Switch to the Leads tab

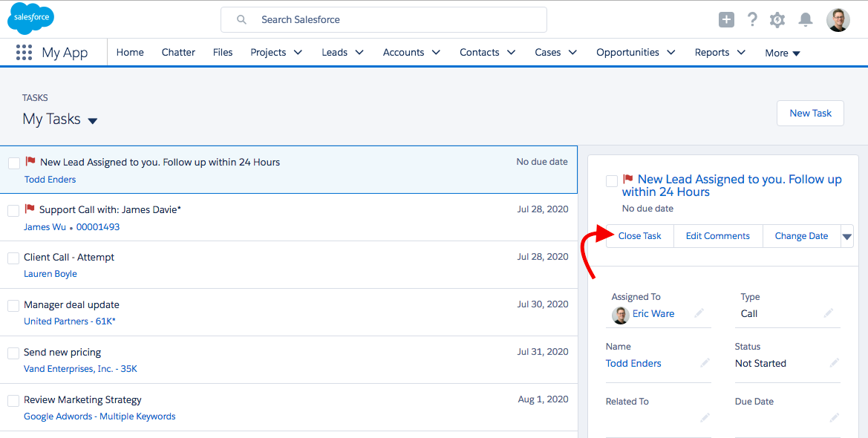pos(334,53)
